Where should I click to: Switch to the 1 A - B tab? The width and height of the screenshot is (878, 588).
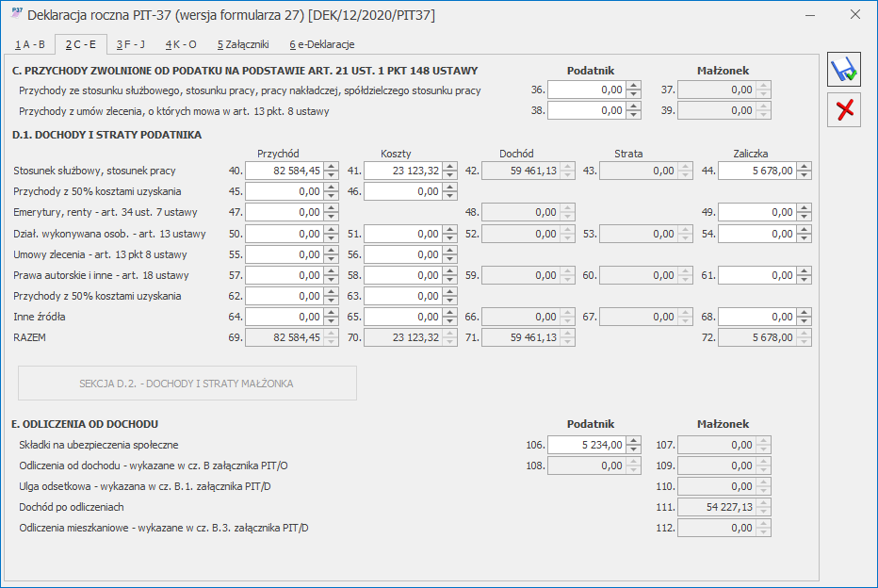click(x=30, y=44)
